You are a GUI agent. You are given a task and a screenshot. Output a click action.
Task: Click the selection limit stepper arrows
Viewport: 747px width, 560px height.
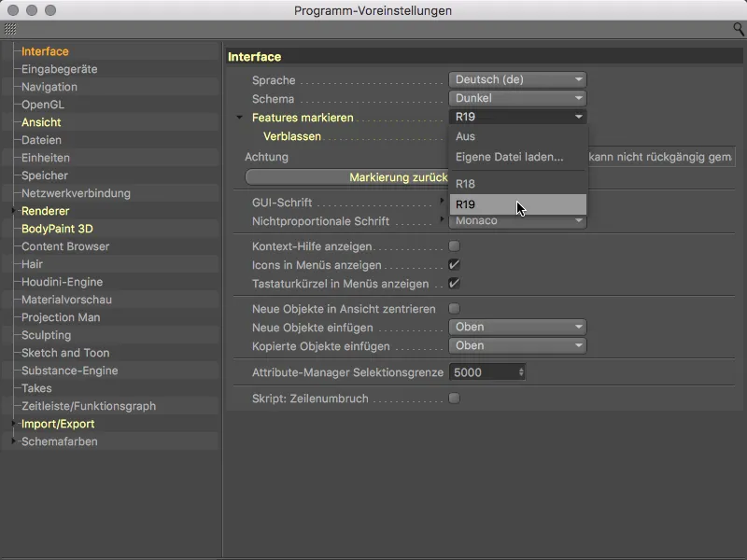pyautogui.click(x=521, y=372)
